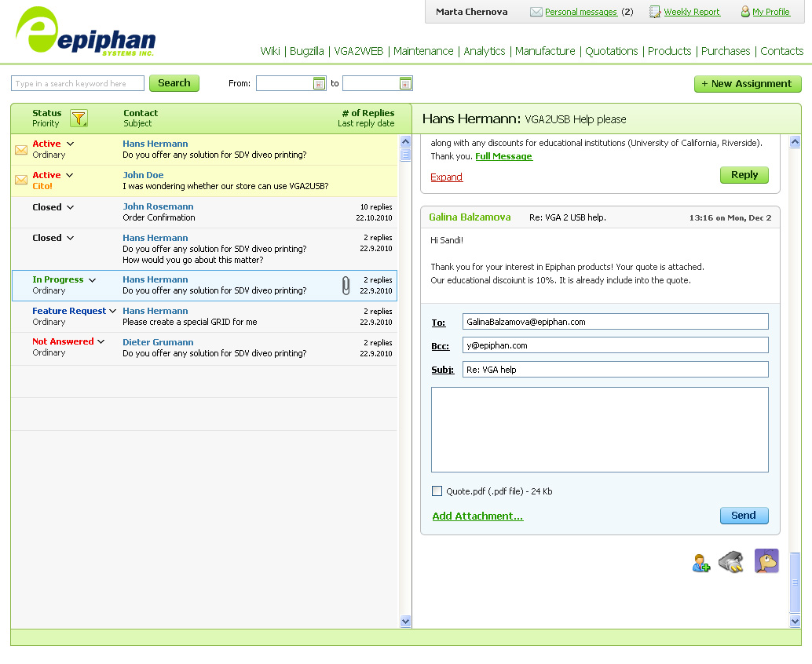Image resolution: width=812 pixels, height=664 pixels.
Task: Click the status filter funnel icon
Action: pos(79,119)
